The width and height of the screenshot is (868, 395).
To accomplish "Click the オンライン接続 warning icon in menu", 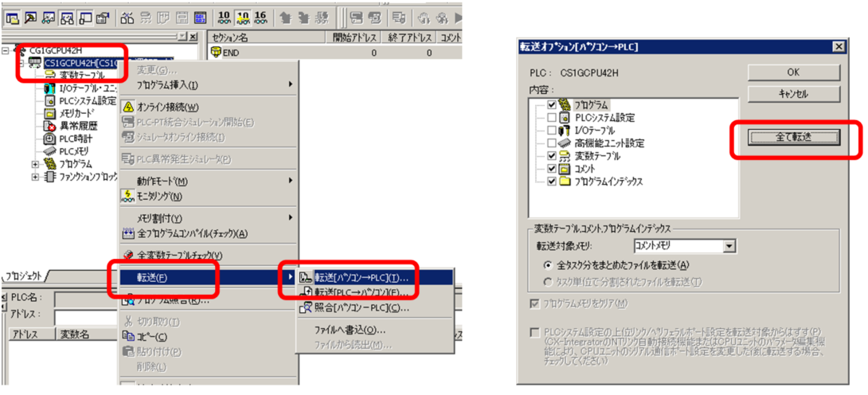I will pyautogui.click(x=127, y=107).
